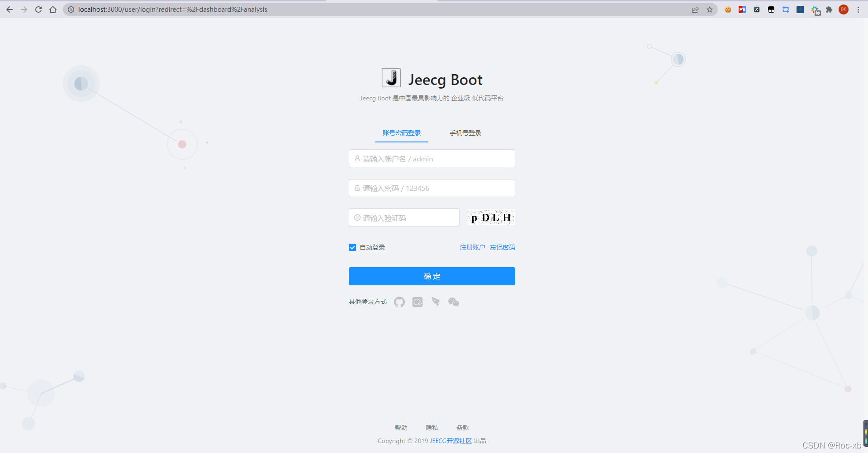This screenshot has height=453, width=868.
Task: Uncheck the 自动登录 checkbox
Action: coord(352,247)
